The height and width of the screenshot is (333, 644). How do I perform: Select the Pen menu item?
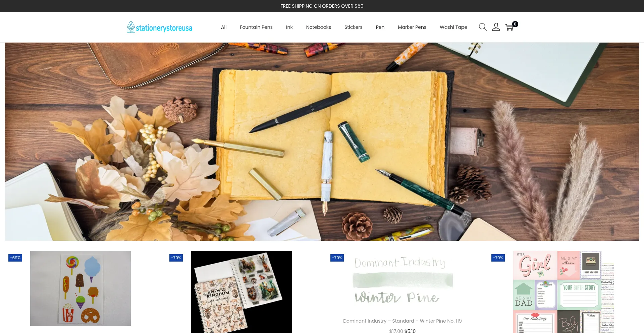380,27
